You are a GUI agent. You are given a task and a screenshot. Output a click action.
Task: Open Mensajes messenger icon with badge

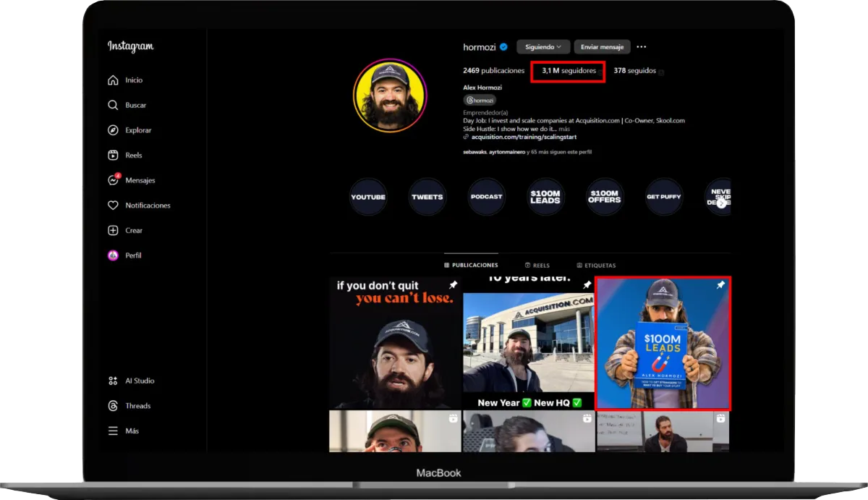(x=114, y=179)
